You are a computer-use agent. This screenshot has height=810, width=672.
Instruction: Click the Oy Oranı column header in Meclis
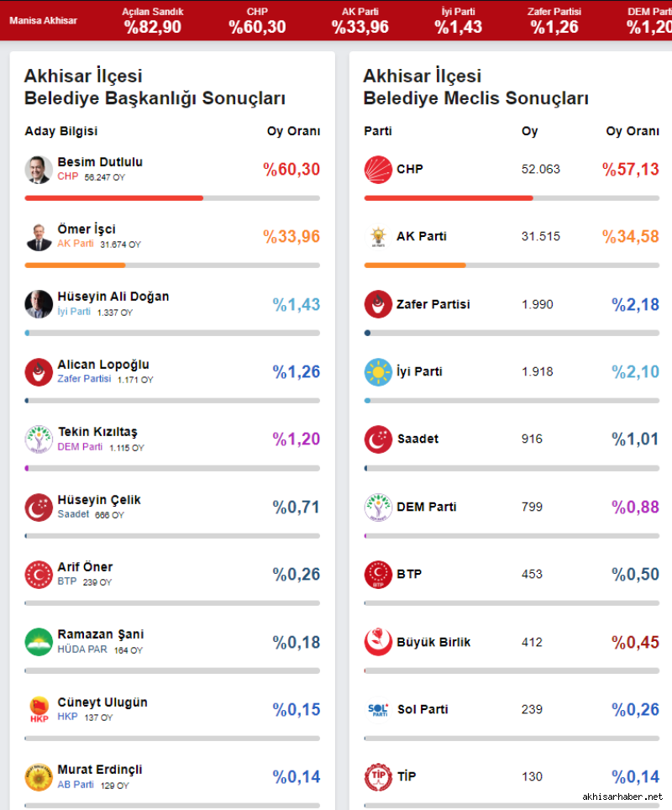pos(633,131)
